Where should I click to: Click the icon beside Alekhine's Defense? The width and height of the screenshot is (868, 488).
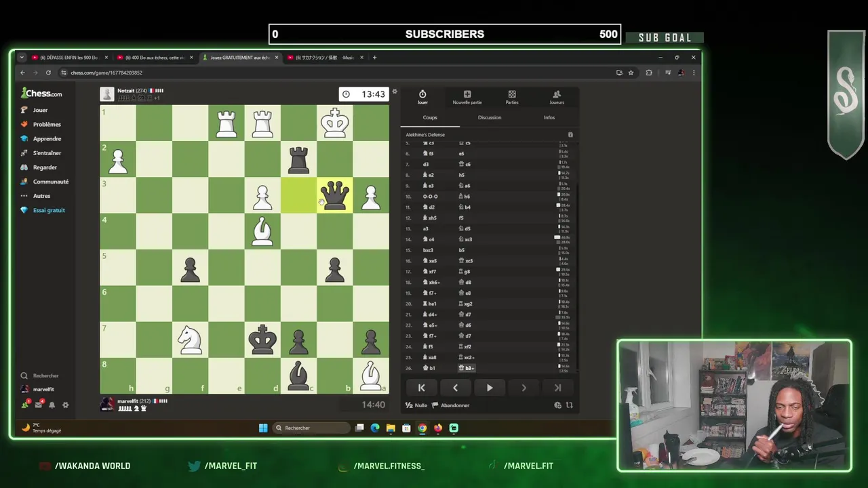tap(570, 135)
